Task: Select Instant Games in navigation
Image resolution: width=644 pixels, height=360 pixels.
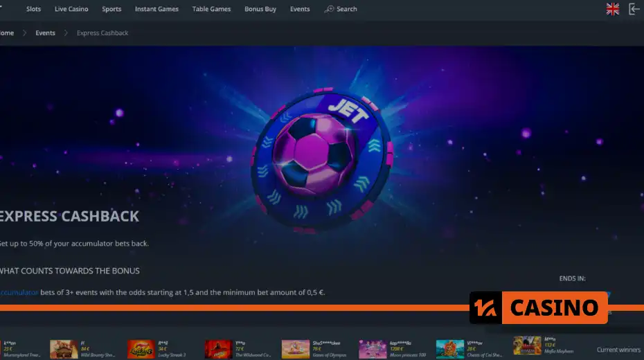Action: pyautogui.click(x=156, y=9)
